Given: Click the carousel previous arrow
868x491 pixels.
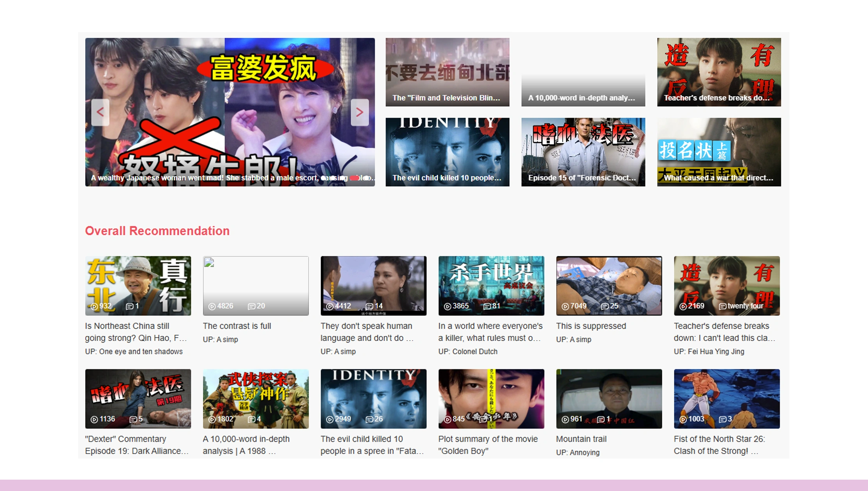Looking at the screenshot, I should tap(100, 112).
